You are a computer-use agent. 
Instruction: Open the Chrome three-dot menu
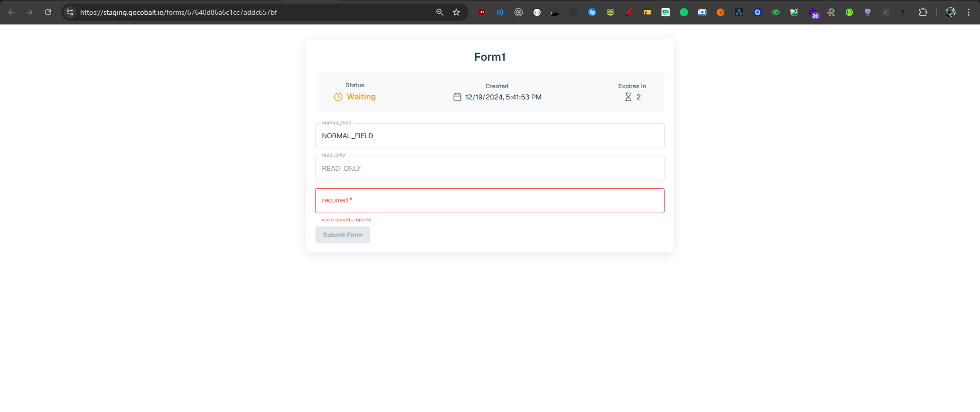[969, 12]
